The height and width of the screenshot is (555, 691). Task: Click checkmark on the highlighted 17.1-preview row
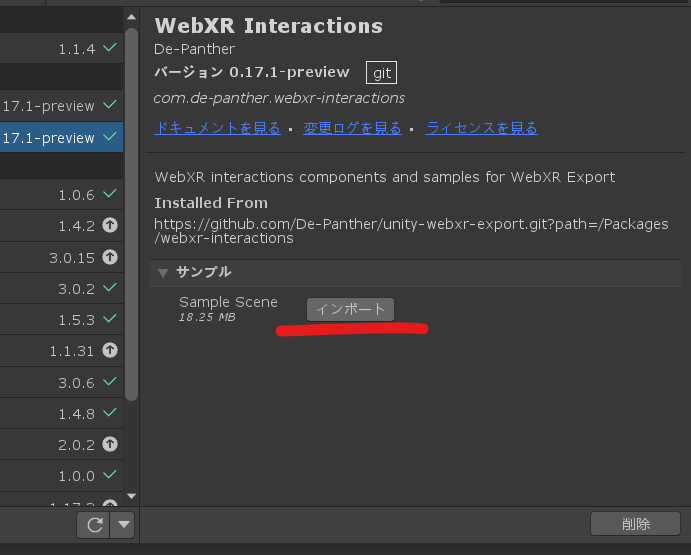[110, 137]
